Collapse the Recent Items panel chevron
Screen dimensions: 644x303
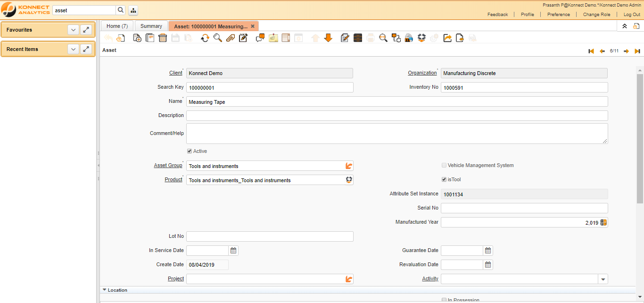pos(73,49)
